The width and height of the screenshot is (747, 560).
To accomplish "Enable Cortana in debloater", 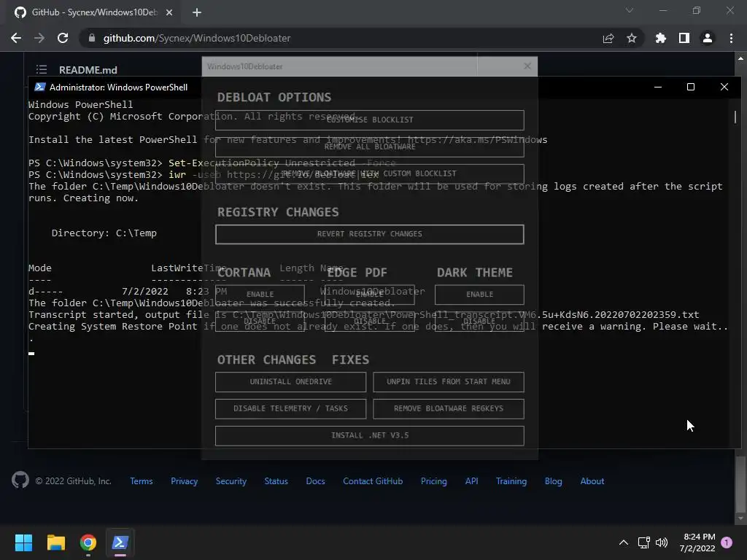I will [x=260, y=295].
